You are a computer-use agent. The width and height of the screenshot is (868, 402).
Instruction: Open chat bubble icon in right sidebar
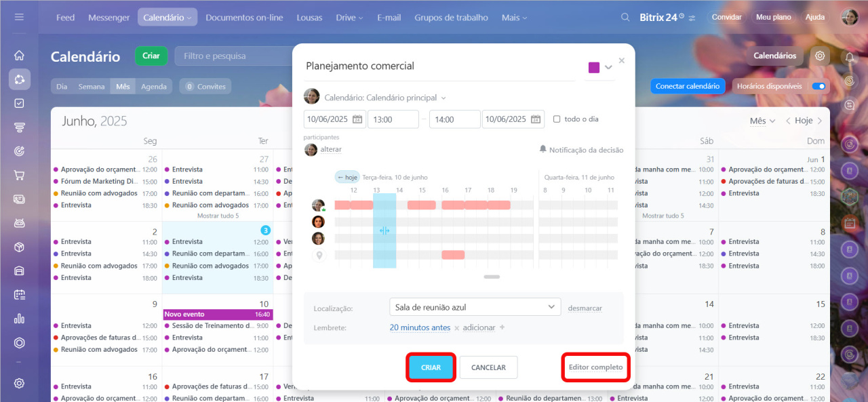click(x=850, y=105)
